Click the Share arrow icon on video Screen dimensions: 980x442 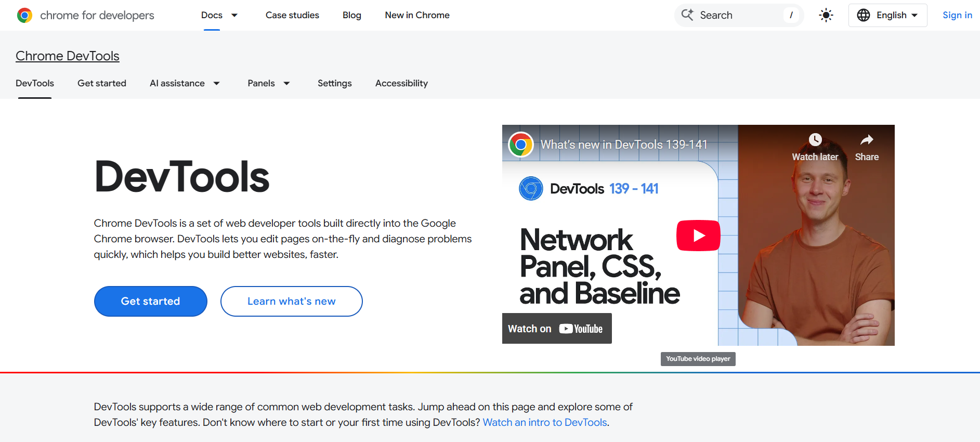[x=866, y=140]
